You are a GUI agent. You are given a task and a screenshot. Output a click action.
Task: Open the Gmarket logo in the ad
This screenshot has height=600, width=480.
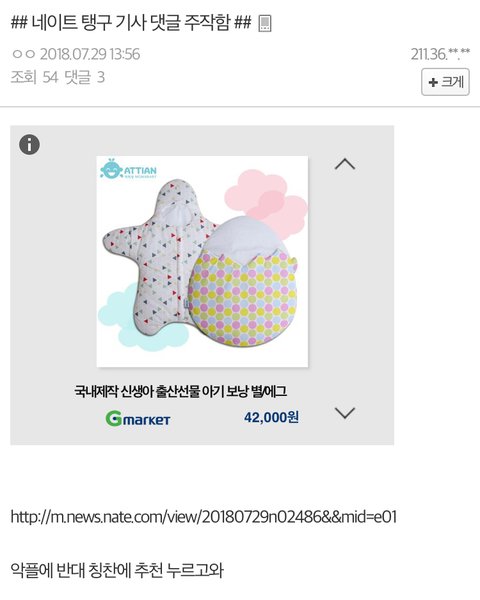pos(138,419)
